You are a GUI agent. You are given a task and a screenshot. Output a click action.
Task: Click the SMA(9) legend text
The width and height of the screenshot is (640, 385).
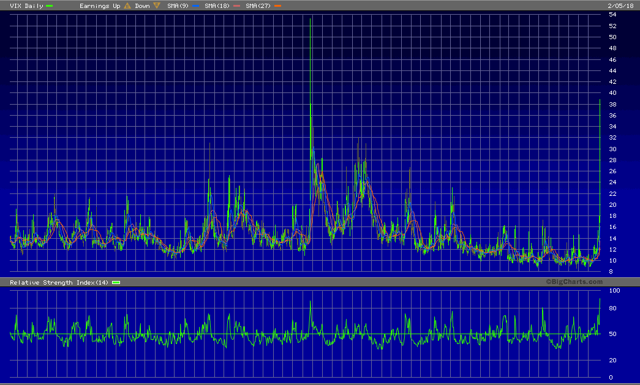click(178, 6)
